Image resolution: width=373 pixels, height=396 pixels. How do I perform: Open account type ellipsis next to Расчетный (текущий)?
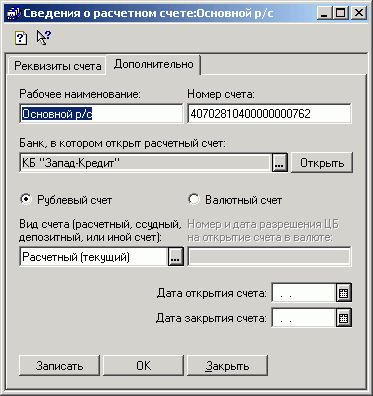(x=176, y=257)
